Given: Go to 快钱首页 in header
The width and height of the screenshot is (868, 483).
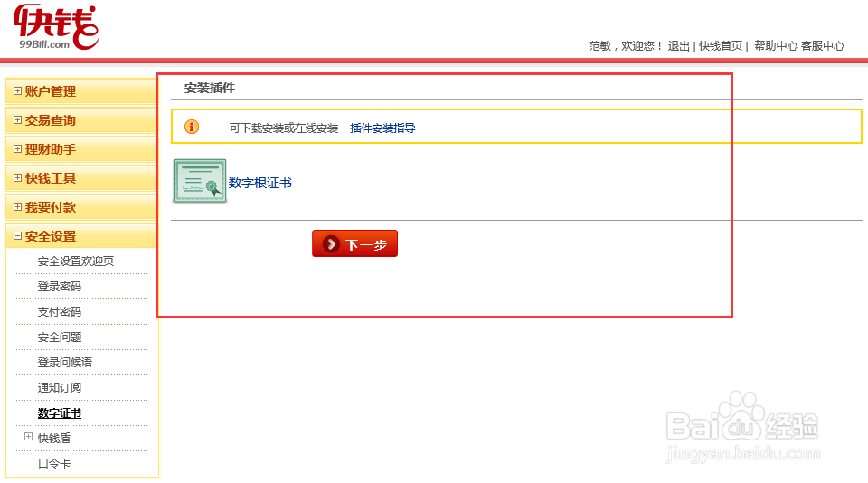Looking at the screenshot, I should point(721,46).
